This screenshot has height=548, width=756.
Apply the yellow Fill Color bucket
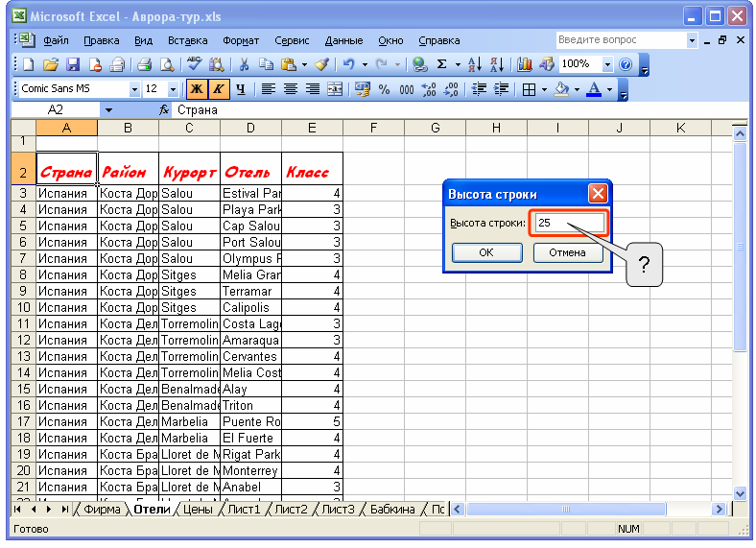coord(562,89)
